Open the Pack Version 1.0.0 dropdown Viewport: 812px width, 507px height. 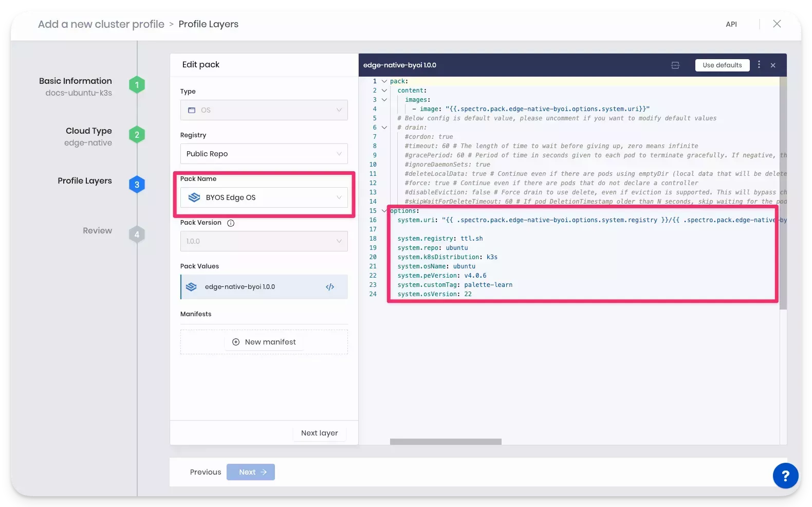coord(264,241)
